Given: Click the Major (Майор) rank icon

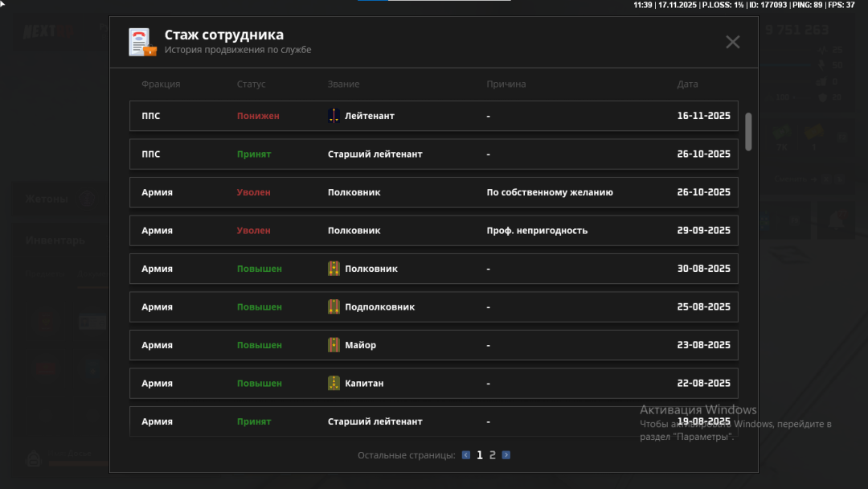Looking at the screenshot, I should pyautogui.click(x=334, y=345).
